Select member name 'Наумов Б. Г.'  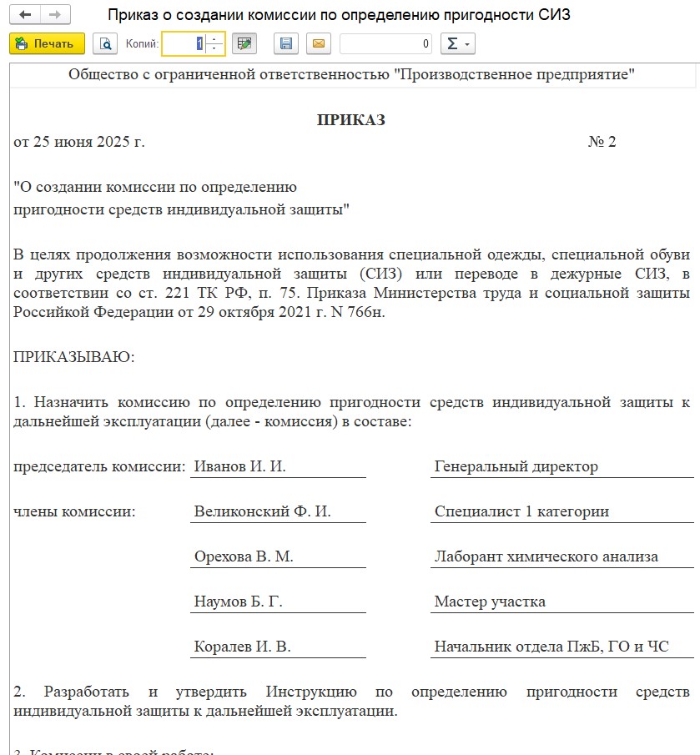(x=239, y=601)
